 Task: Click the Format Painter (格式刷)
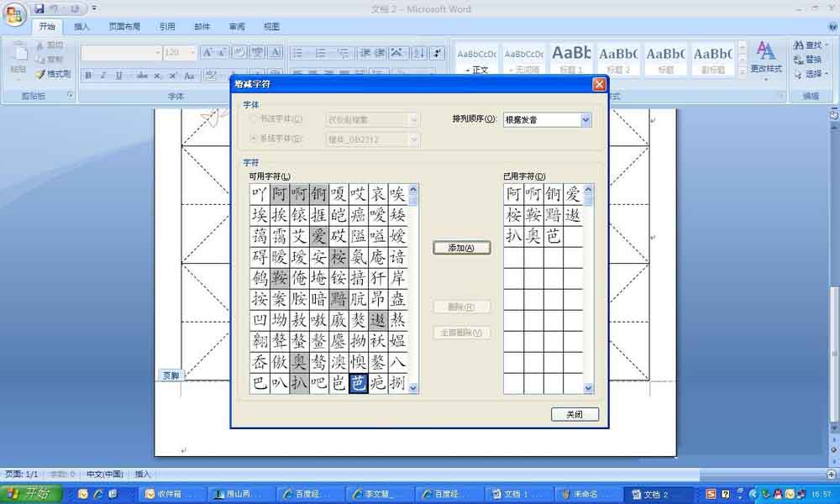click(54, 74)
